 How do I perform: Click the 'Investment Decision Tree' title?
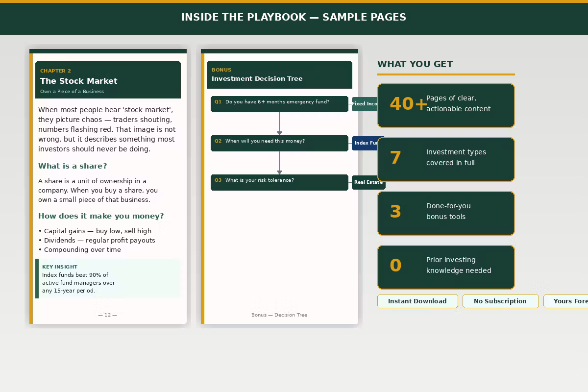point(257,78)
